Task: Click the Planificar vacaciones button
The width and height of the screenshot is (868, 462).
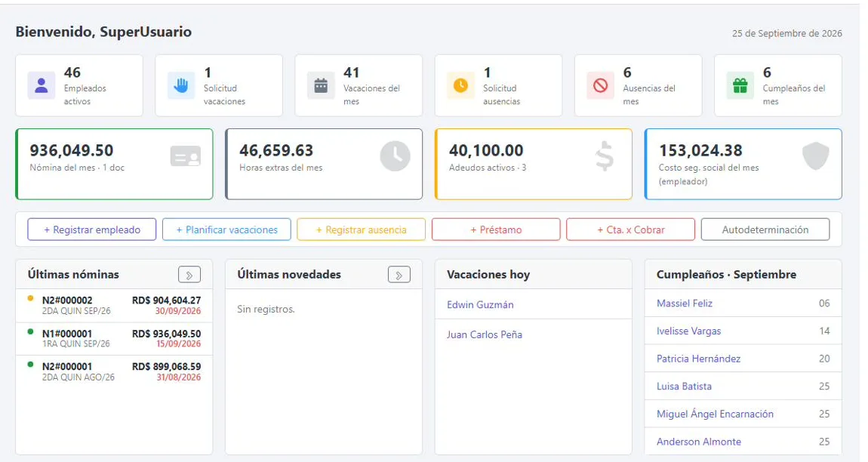Action: tap(226, 230)
